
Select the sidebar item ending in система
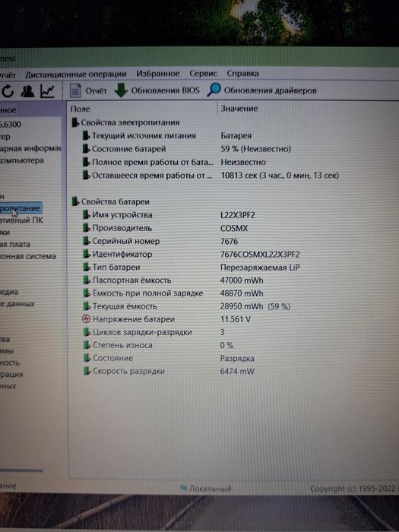pos(28,256)
